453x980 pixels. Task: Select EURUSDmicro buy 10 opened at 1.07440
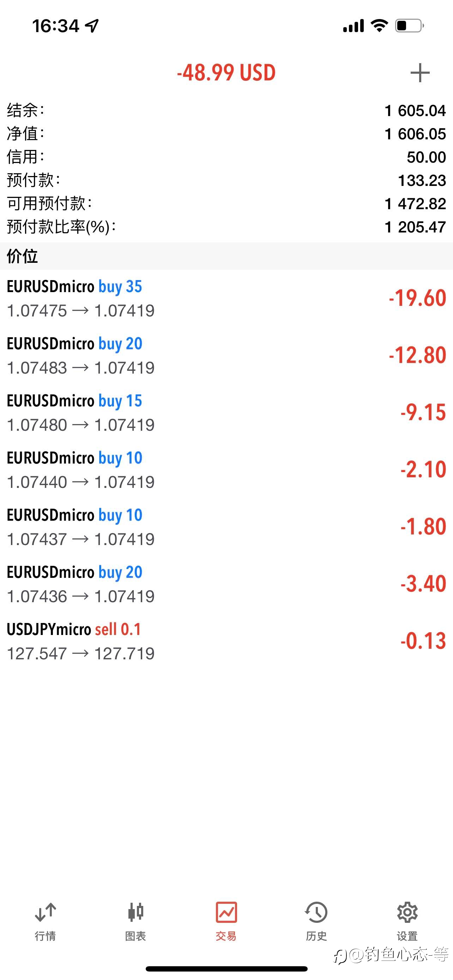[226, 470]
